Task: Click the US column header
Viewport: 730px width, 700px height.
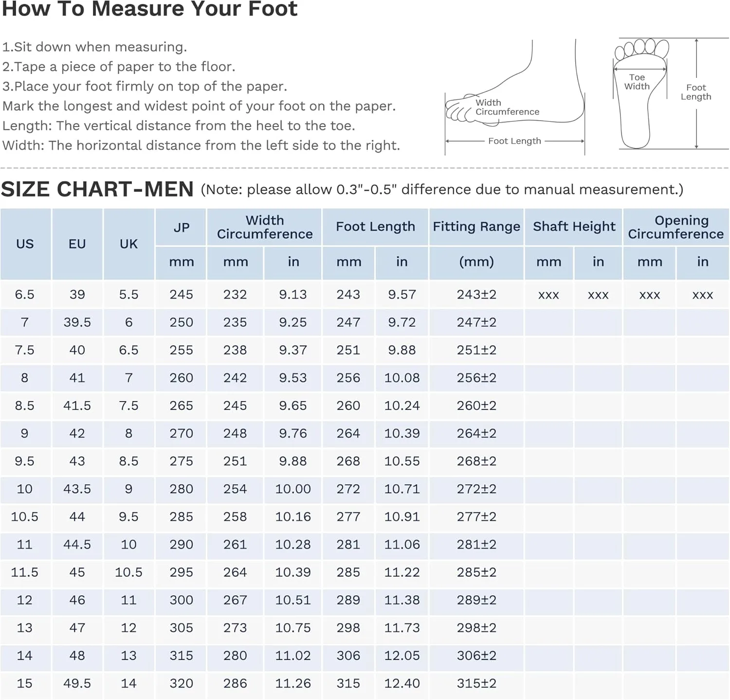Action: [x=25, y=244]
